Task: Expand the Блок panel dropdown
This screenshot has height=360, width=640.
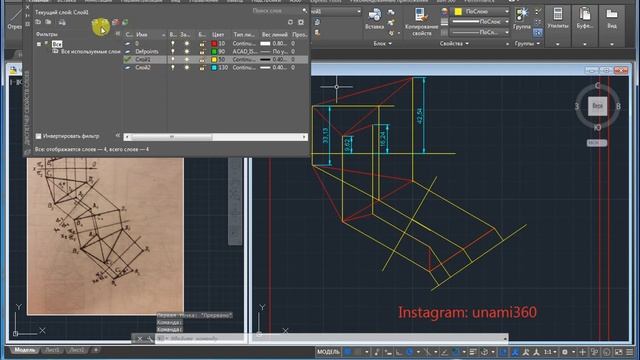Action: 382,43
